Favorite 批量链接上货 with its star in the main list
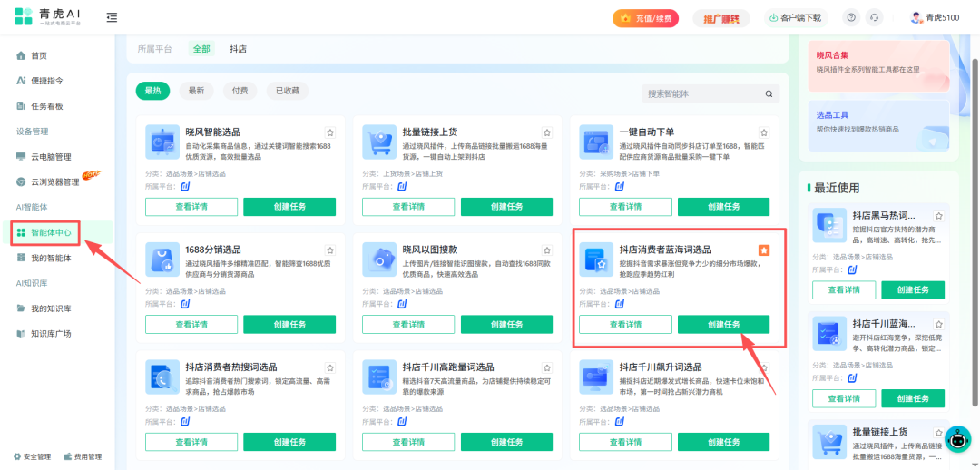The image size is (980, 470). [547, 132]
